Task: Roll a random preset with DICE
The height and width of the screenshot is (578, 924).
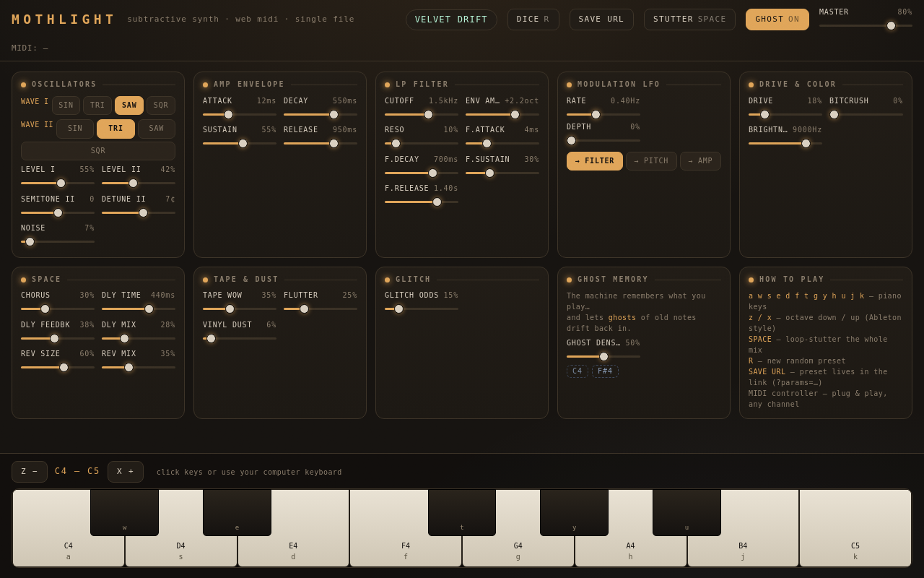Action: click(533, 20)
